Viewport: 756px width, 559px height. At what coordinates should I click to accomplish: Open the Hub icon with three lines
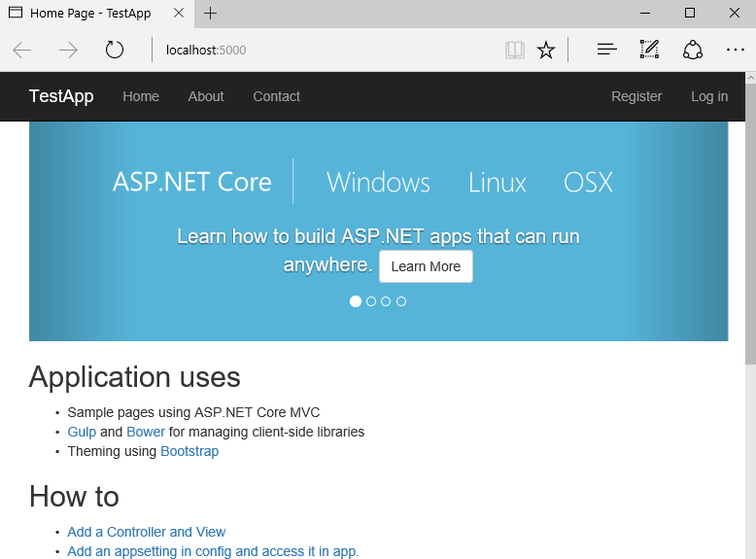click(607, 50)
